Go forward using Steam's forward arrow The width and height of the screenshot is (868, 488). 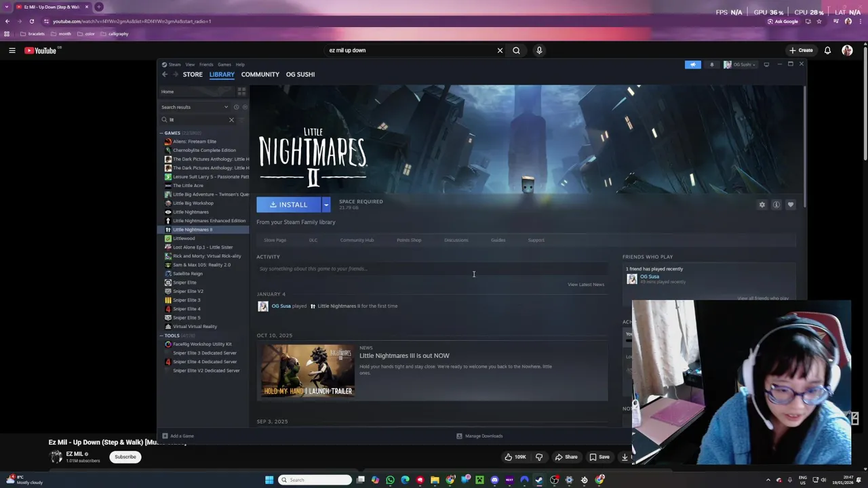point(175,75)
